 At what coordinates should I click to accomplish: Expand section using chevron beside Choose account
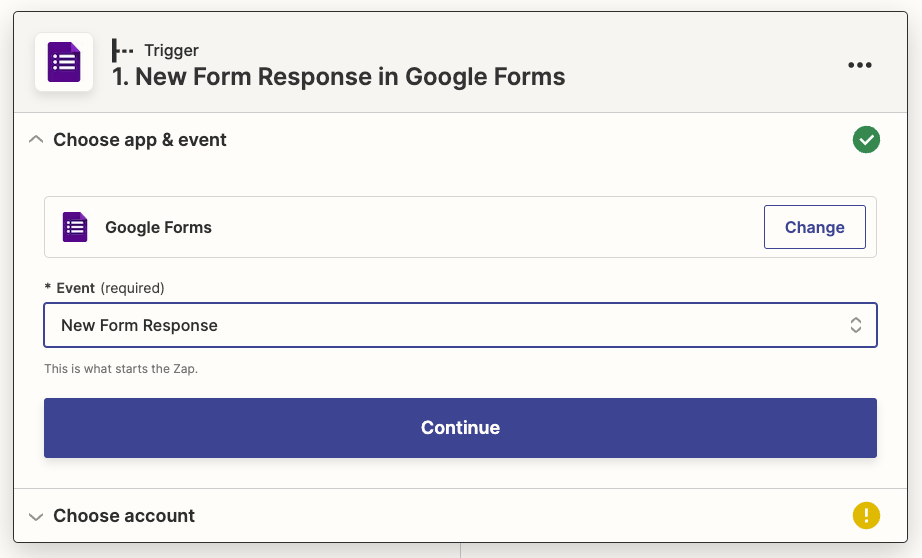pos(36,517)
